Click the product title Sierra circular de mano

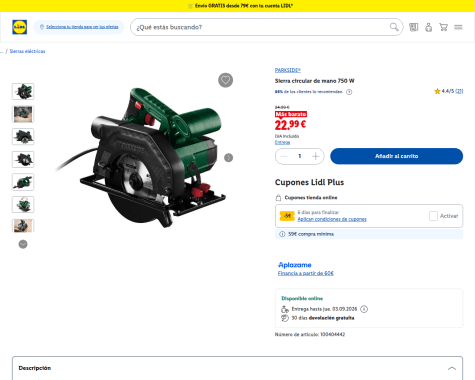click(314, 81)
